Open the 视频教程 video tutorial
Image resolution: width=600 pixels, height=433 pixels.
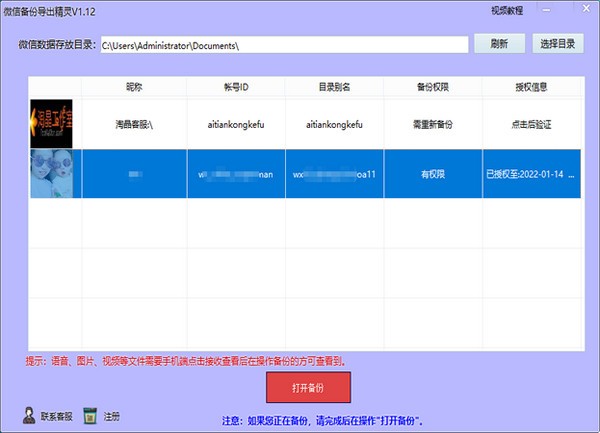click(510, 10)
